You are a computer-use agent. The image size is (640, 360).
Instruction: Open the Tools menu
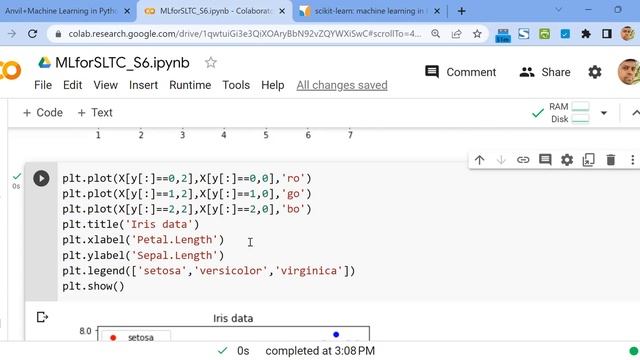[236, 85]
